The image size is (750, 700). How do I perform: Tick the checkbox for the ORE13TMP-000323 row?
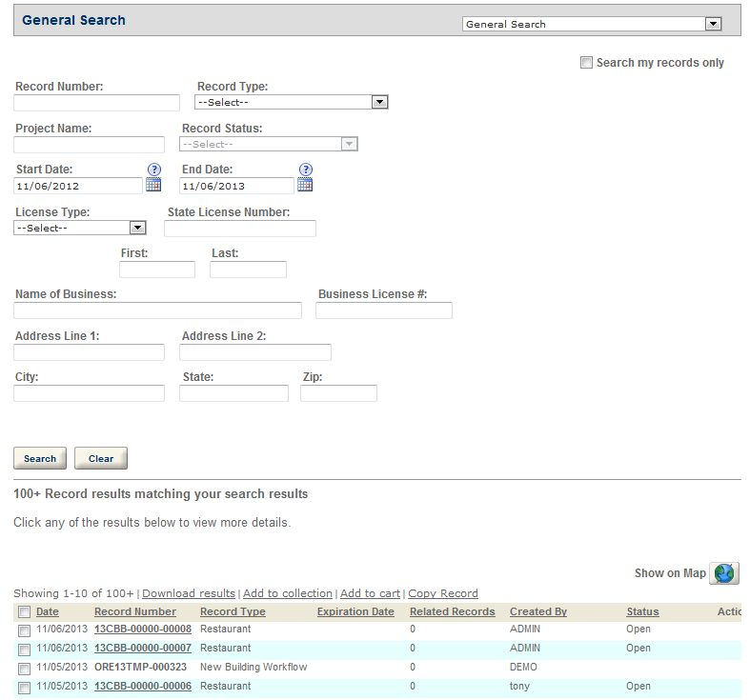24,669
